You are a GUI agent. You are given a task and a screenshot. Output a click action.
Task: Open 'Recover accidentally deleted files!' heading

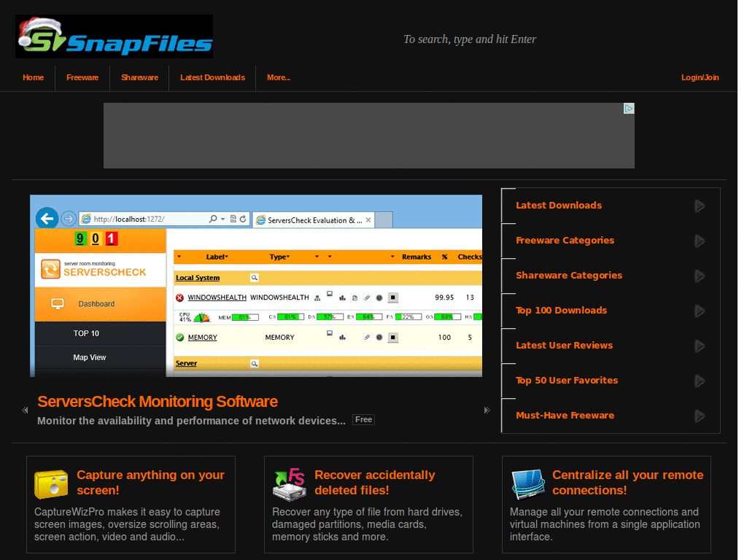pyautogui.click(x=374, y=483)
